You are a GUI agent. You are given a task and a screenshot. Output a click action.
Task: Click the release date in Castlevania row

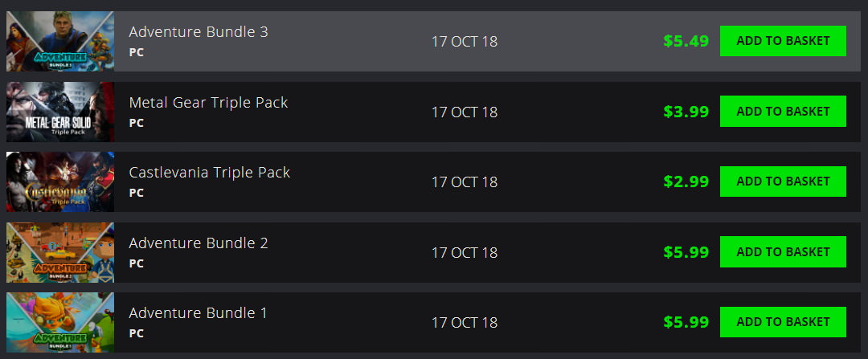point(465,182)
